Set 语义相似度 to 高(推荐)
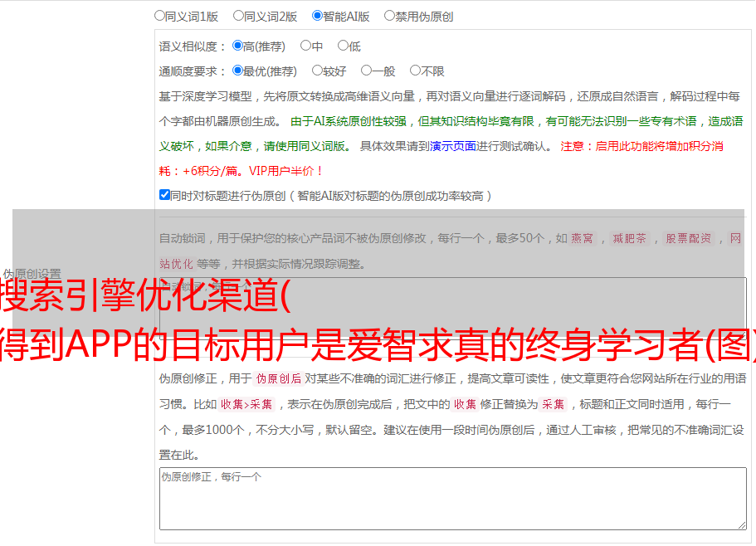 (237, 46)
